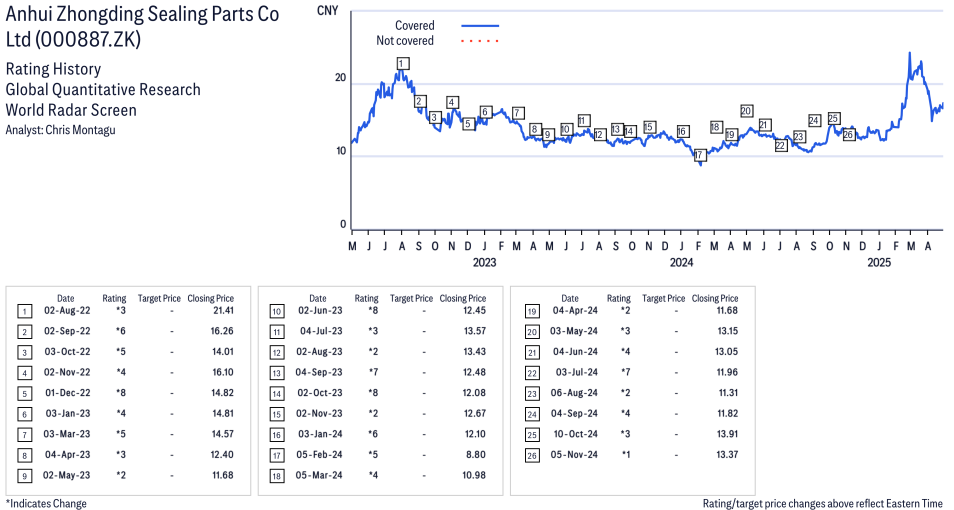Select the numbered box 1 in the first table
The width and height of the screenshot is (954, 510).
click(24, 312)
